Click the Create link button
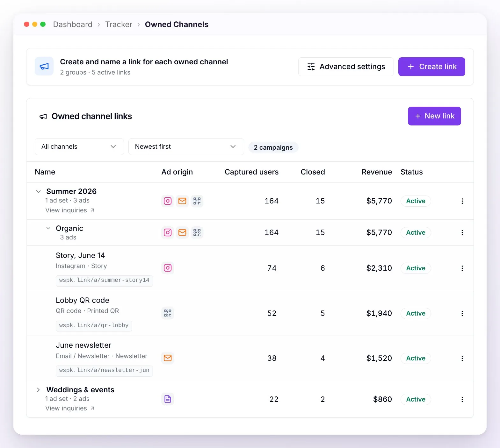This screenshot has width=500, height=448. click(x=432, y=67)
